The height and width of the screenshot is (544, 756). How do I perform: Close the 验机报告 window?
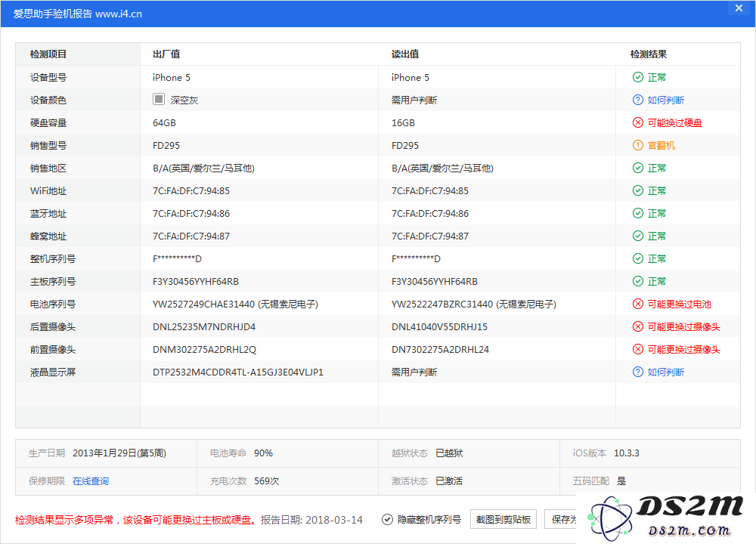pos(739,8)
